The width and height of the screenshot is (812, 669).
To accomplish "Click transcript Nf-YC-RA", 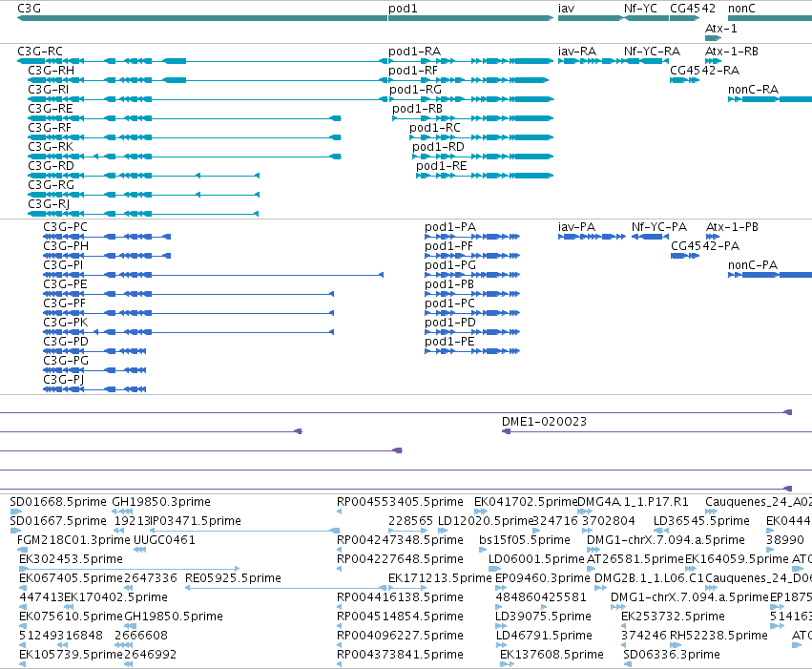I will pyautogui.click(x=646, y=61).
